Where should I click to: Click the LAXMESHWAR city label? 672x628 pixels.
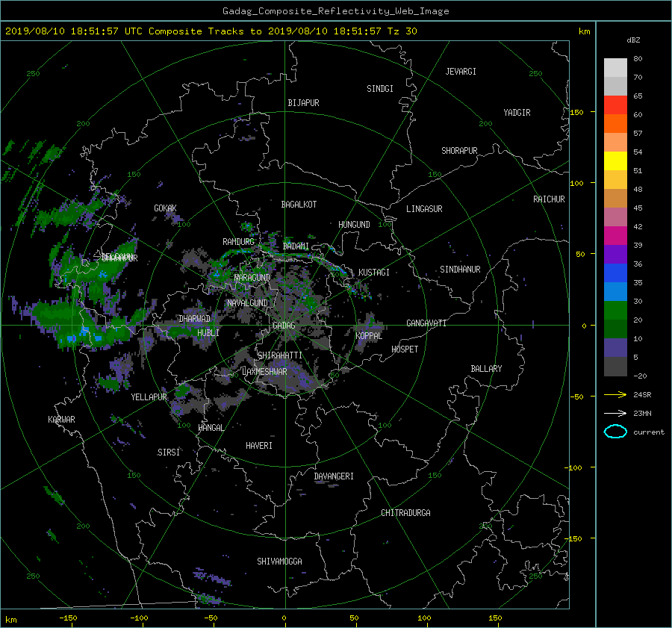264,372
